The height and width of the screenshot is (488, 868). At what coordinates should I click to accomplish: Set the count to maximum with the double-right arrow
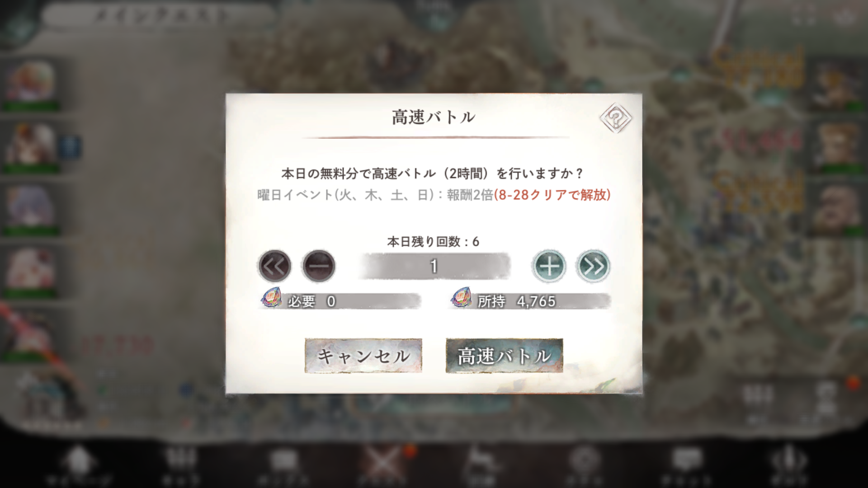click(593, 266)
